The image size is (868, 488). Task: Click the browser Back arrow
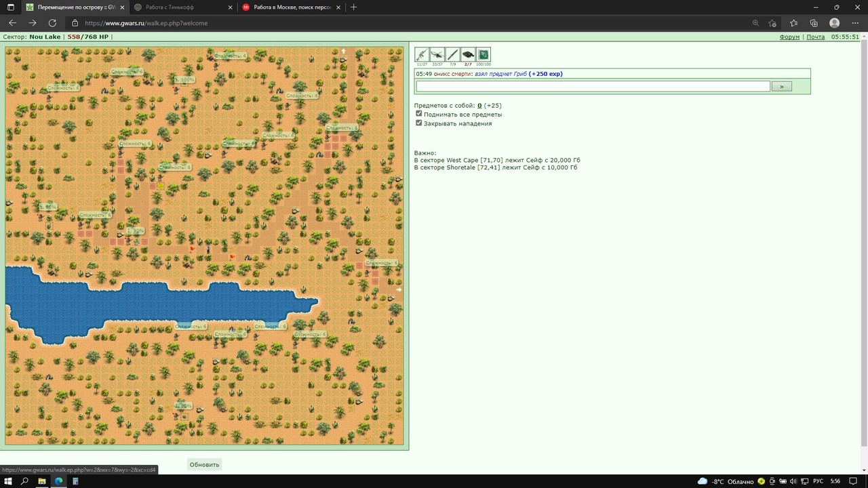12,23
